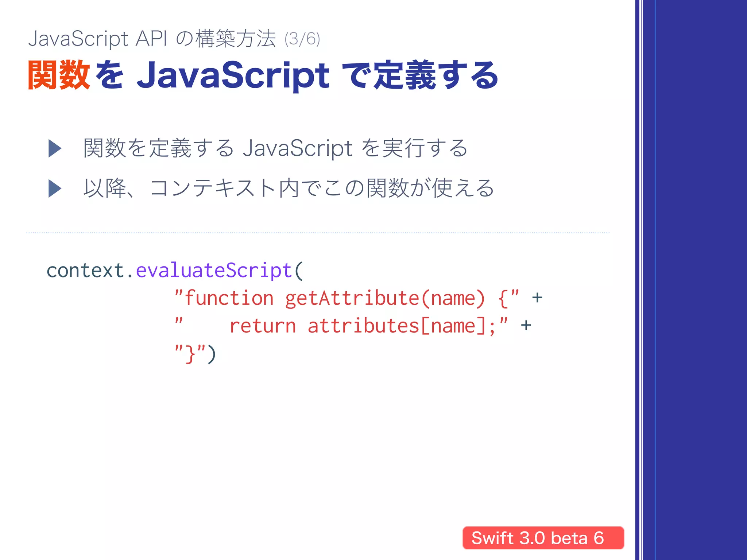Click the bullet text '関数を定義する JavaScript を実行する'
This screenshot has height=560, width=747.
[x=275, y=148]
